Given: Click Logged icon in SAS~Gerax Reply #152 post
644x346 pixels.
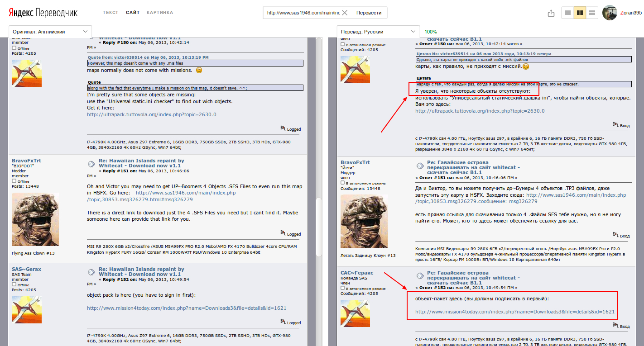Looking at the screenshot, I should pyautogui.click(x=283, y=322).
